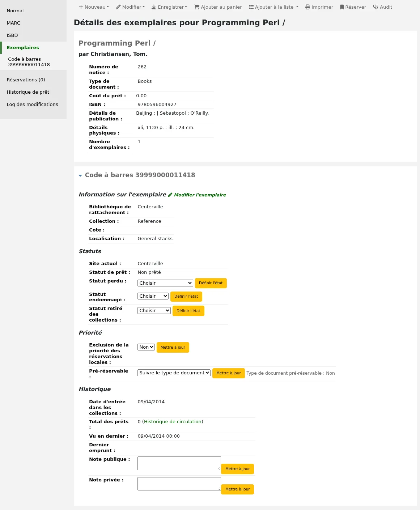Screen dimensions: 420x510
Task: Click in the Note privée text area
Action: 179,484
